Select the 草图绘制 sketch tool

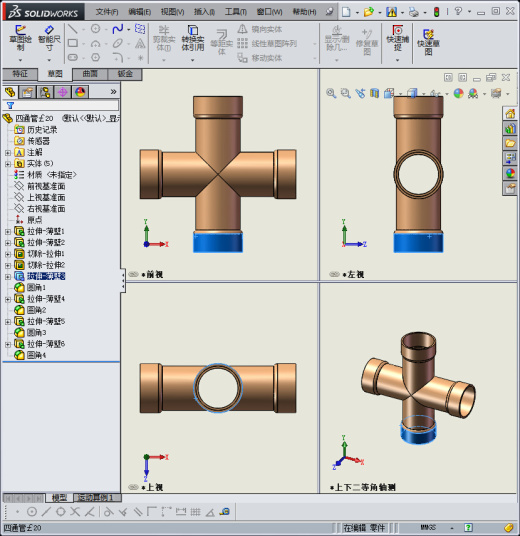21,38
